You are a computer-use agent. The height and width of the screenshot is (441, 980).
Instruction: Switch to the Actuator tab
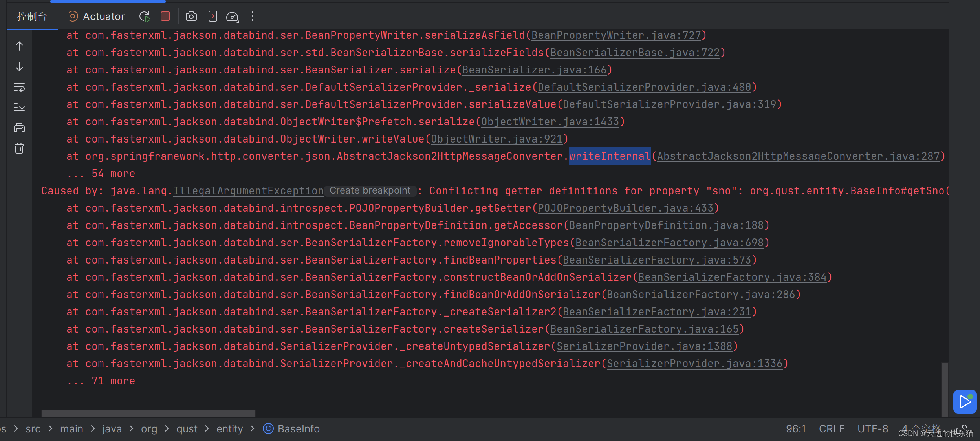pyautogui.click(x=95, y=16)
